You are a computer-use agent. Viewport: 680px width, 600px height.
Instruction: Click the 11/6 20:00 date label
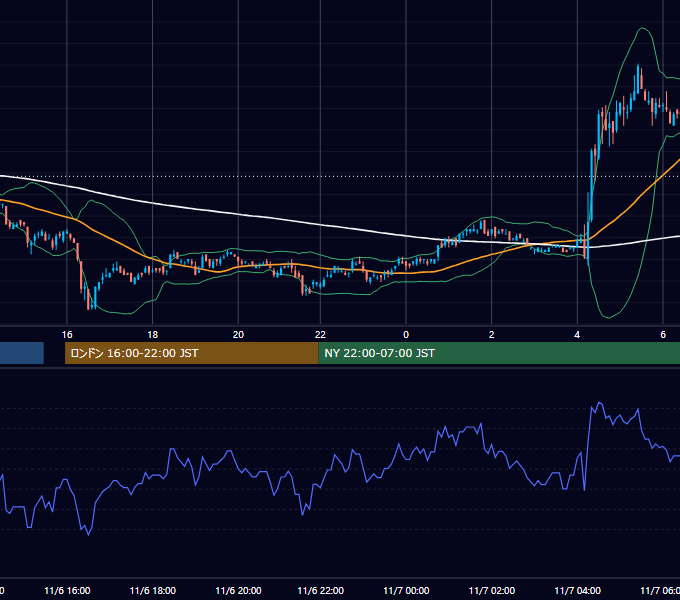coord(239,590)
